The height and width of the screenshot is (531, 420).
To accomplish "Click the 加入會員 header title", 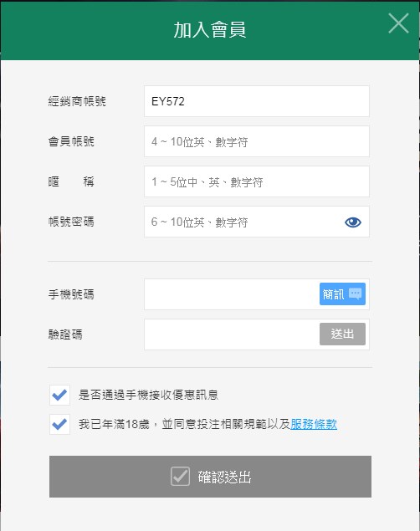I will coord(210,30).
